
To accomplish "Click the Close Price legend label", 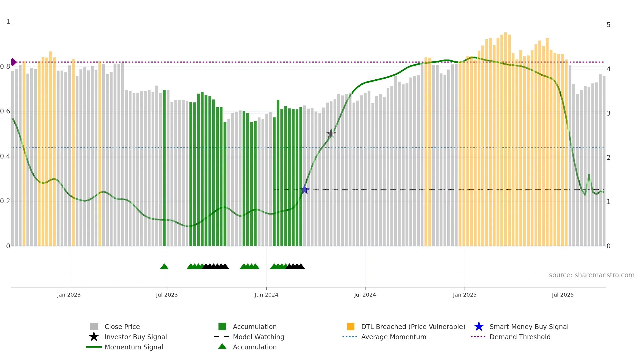I will pos(122,327).
